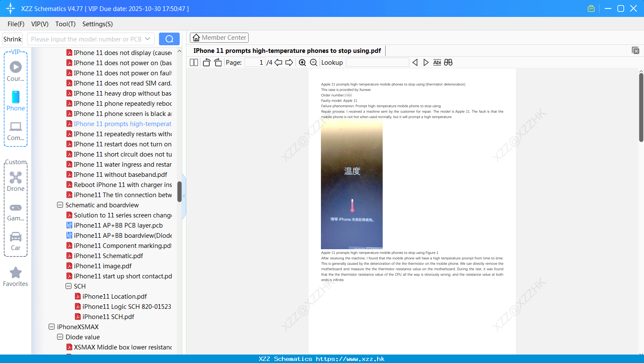This screenshot has width=644, height=363.
Task: Open IPhone 11 water ingress and restart
Action: click(x=119, y=165)
